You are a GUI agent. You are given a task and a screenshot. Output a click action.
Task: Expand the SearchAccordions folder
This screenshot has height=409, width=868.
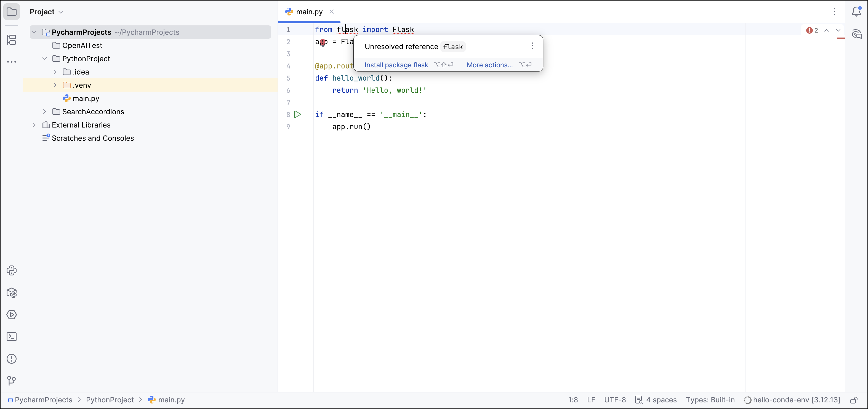click(x=44, y=111)
